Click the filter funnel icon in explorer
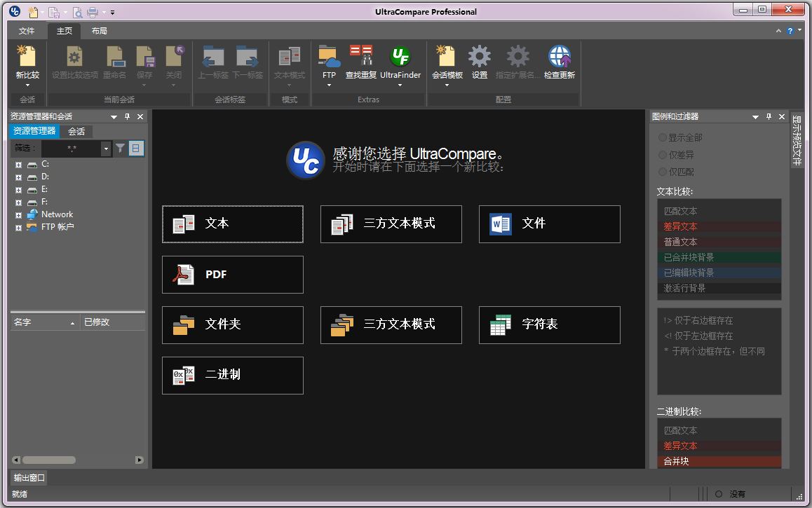The image size is (812, 508). click(x=121, y=148)
